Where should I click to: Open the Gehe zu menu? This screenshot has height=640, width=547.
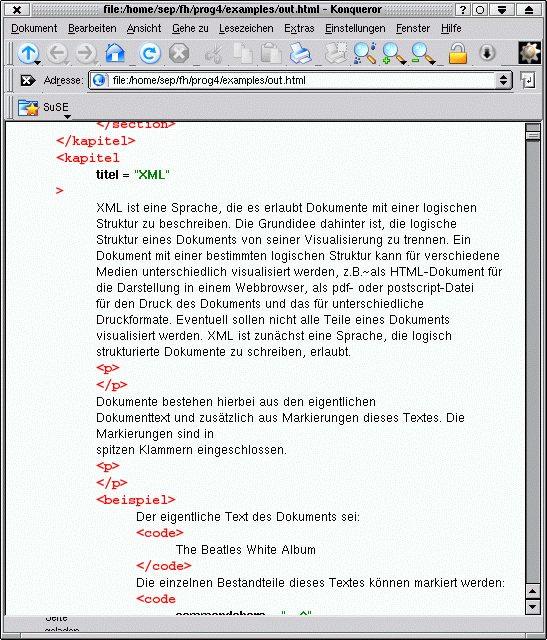pos(190,29)
